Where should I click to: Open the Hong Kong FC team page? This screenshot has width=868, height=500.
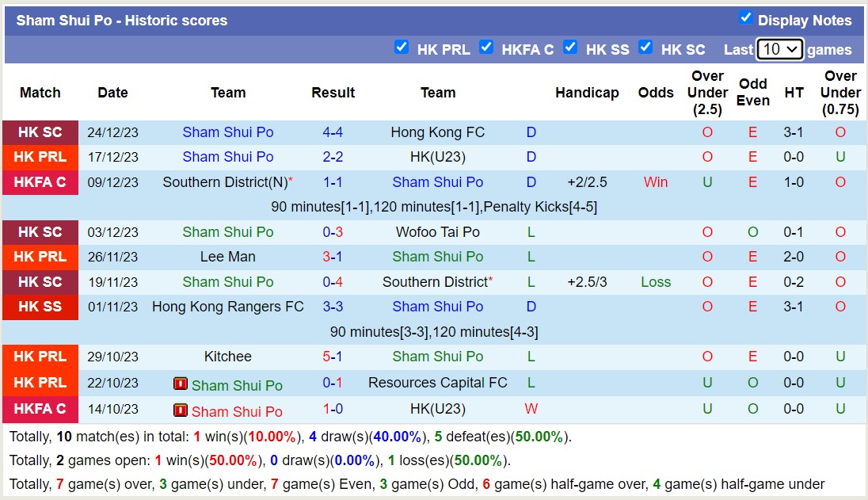coord(438,132)
